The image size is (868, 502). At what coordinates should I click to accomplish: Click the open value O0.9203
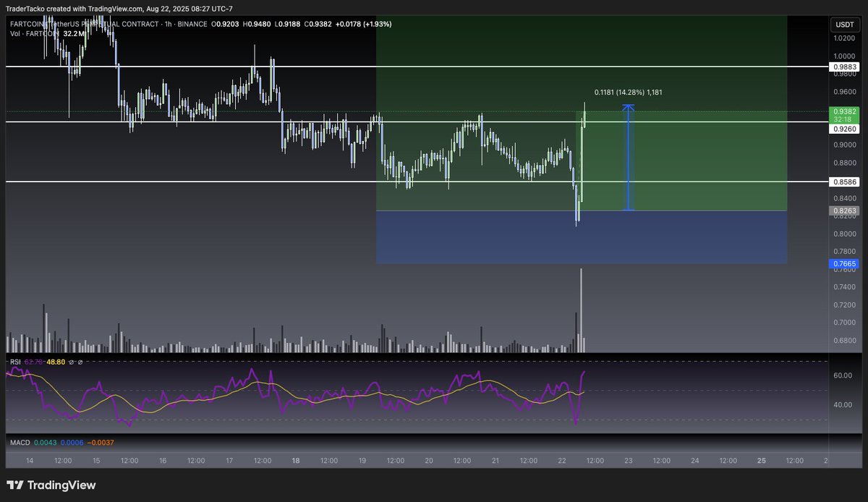[x=224, y=23]
